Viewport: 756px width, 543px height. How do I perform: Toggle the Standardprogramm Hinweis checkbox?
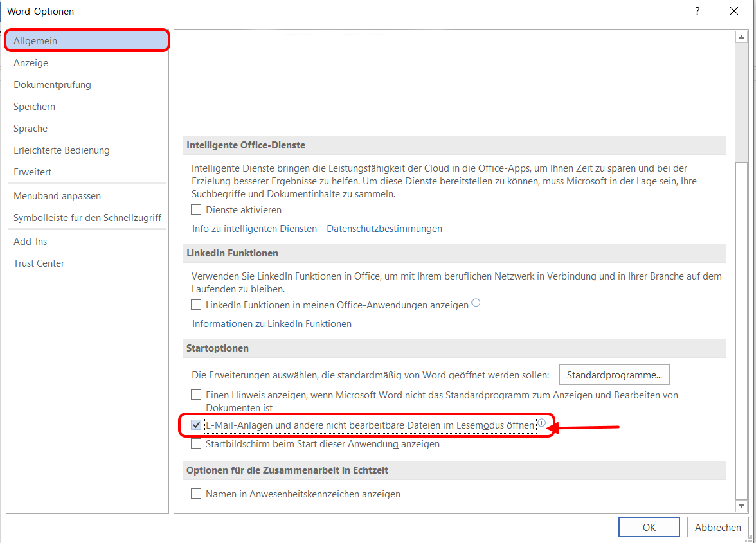coord(196,395)
